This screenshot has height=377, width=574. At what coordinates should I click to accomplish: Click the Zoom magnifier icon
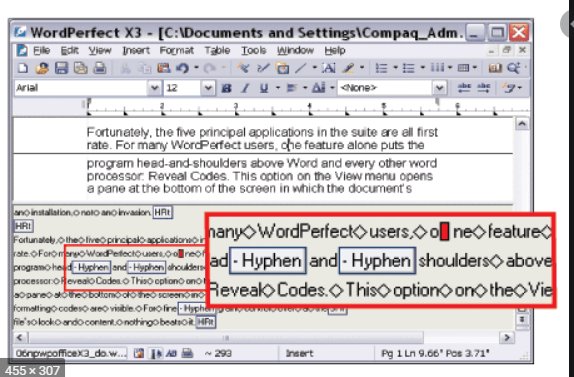tap(513, 68)
